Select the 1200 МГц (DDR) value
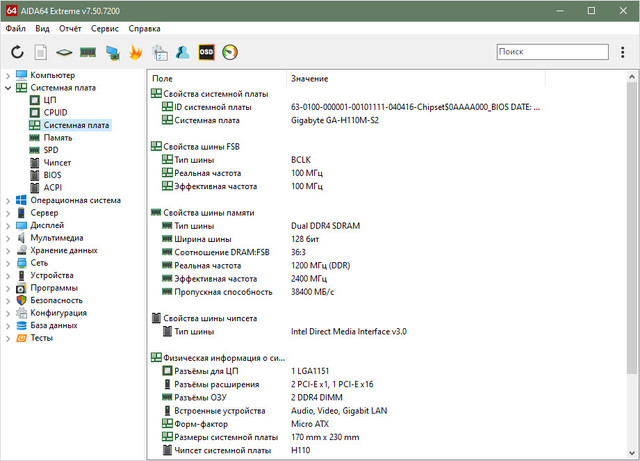The width and height of the screenshot is (640, 461). tap(320, 265)
